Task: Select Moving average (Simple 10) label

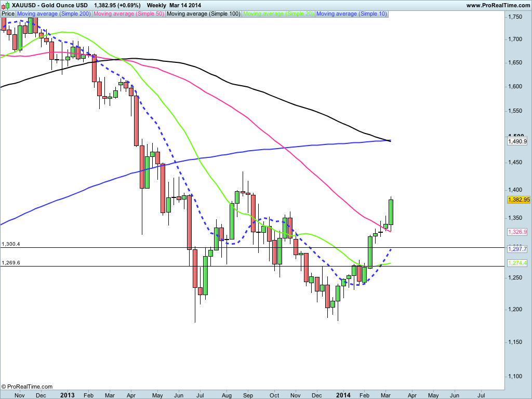Action: pos(352,14)
